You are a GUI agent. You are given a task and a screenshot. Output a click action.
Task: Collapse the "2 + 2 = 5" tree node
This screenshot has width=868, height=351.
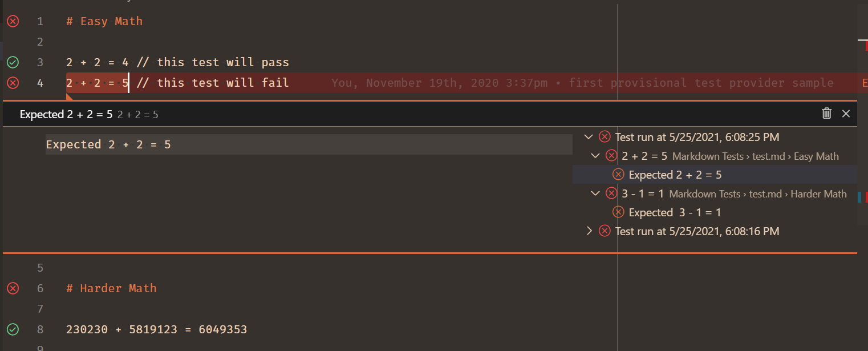click(x=595, y=156)
